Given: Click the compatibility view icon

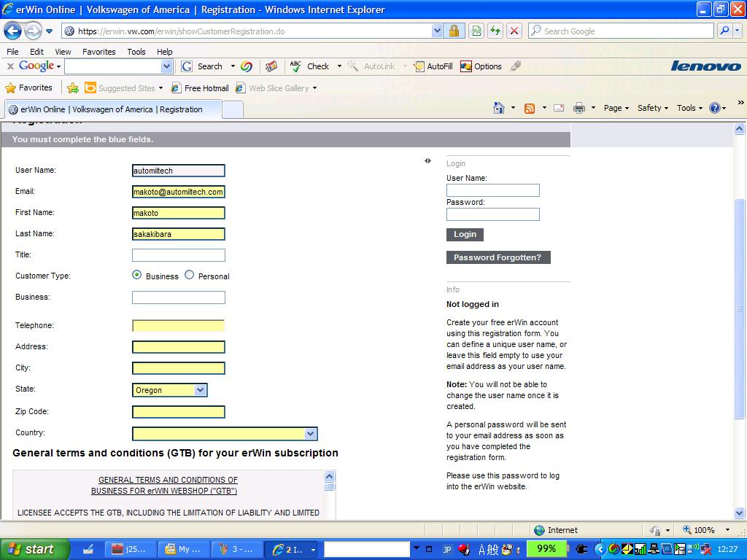Looking at the screenshot, I should click(x=476, y=31).
